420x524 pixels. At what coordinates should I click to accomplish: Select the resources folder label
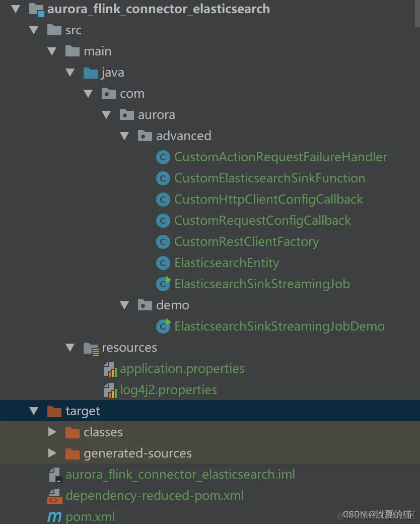point(129,348)
